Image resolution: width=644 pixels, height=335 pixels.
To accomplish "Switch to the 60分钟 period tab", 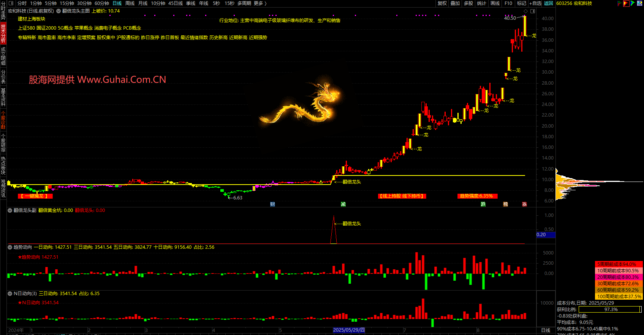I will (x=102, y=3).
